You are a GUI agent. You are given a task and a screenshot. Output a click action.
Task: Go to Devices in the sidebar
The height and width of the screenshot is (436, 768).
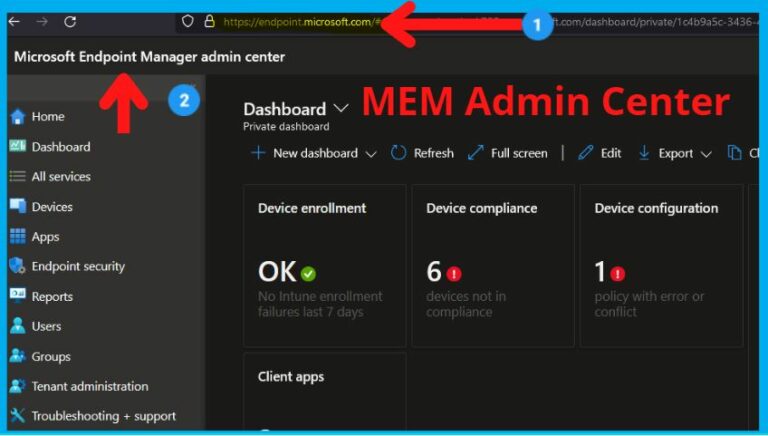(52, 207)
